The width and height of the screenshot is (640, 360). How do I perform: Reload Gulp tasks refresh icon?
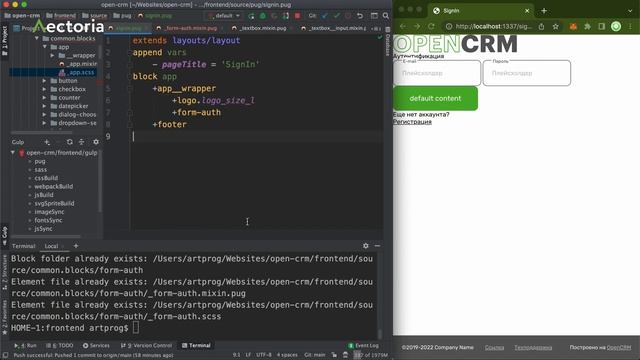pyautogui.click(x=70, y=142)
